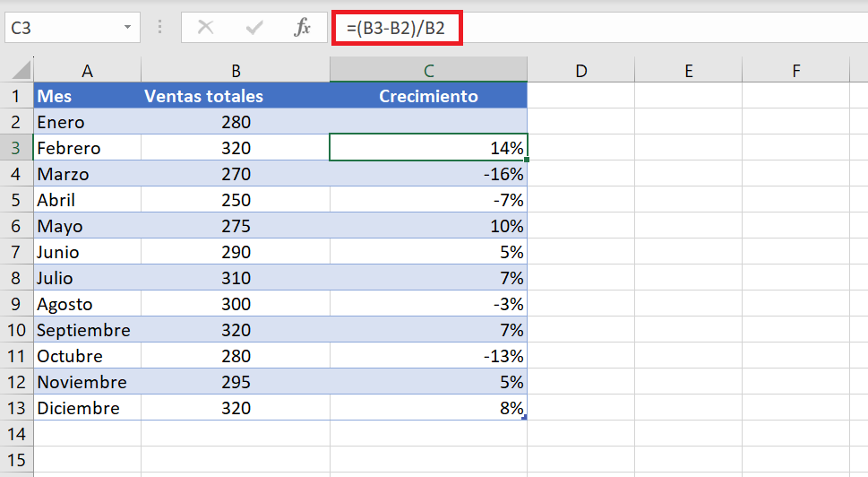Select column A header
Image resolution: width=868 pixels, height=477 pixels.
point(87,70)
